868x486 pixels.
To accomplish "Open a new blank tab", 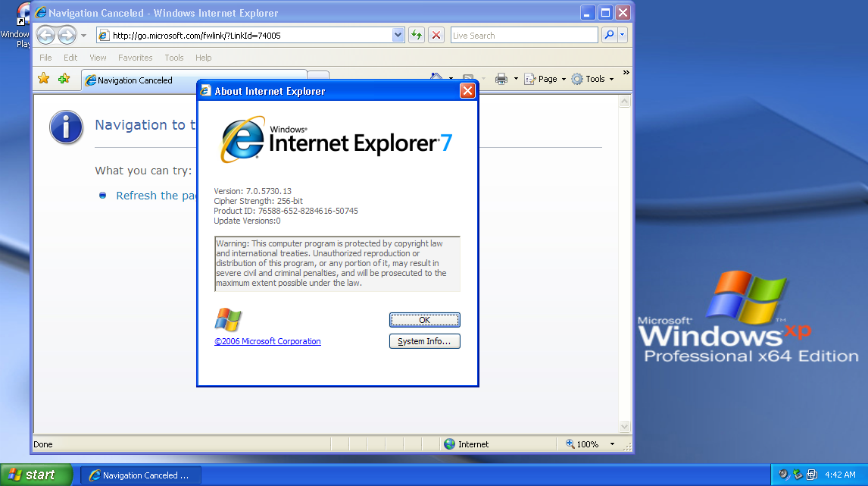I will click(x=318, y=76).
